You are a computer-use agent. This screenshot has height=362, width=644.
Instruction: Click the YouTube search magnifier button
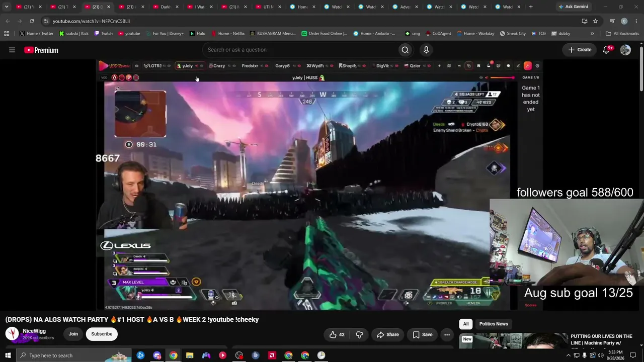pos(405,50)
